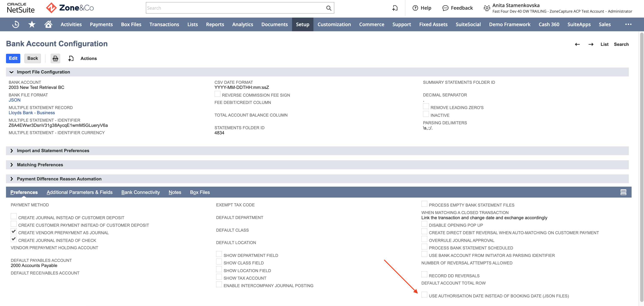
Task: Toggle Create Vendor Prepayment As Journal
Action: pos(14,231)
